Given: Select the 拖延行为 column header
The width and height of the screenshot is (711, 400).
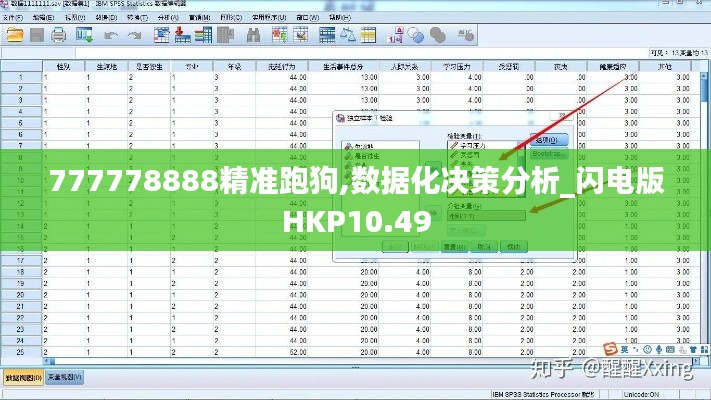Looking at the screenshot, I should pos(282,67).
